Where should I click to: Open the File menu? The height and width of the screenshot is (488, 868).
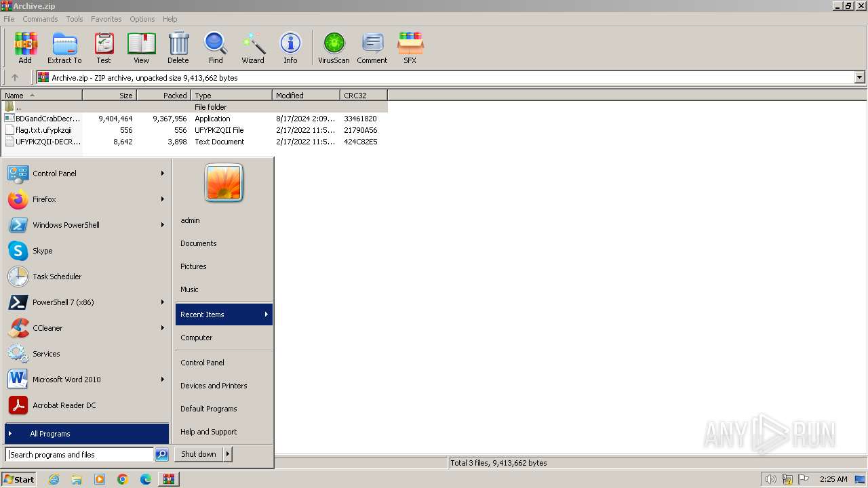pos(9,19)
